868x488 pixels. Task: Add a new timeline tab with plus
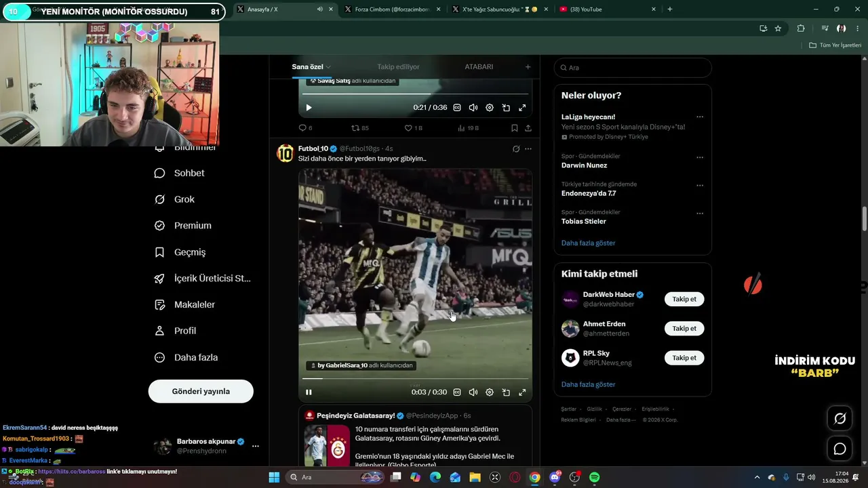point(528,67)
